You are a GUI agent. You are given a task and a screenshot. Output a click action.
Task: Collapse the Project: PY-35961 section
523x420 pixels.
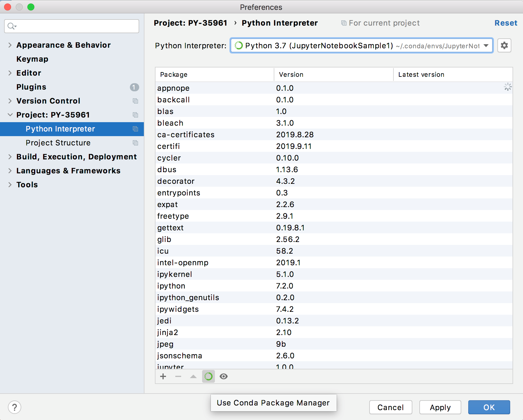(x=10, y=115)
